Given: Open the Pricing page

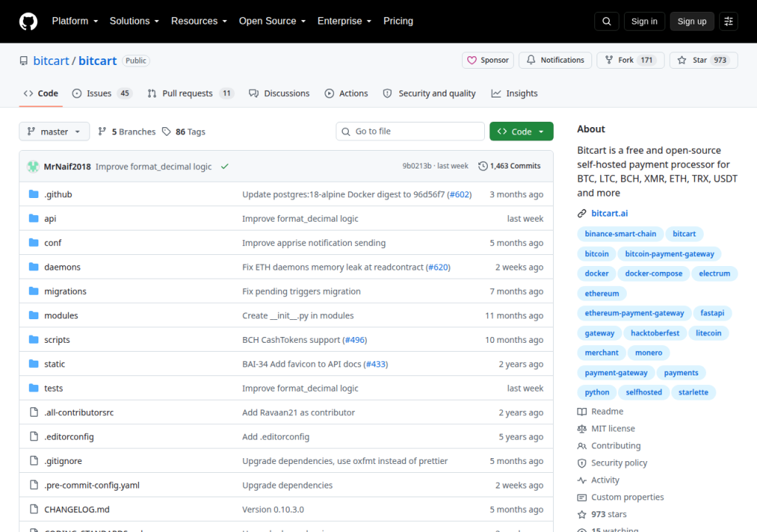Looking at the screenshot, I should tap(398, 21).
